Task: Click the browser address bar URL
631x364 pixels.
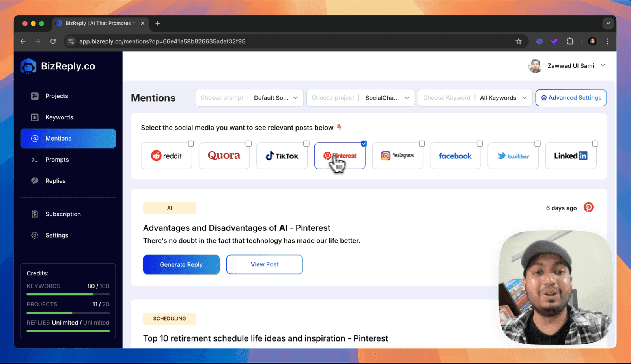Action: point(162,41)
